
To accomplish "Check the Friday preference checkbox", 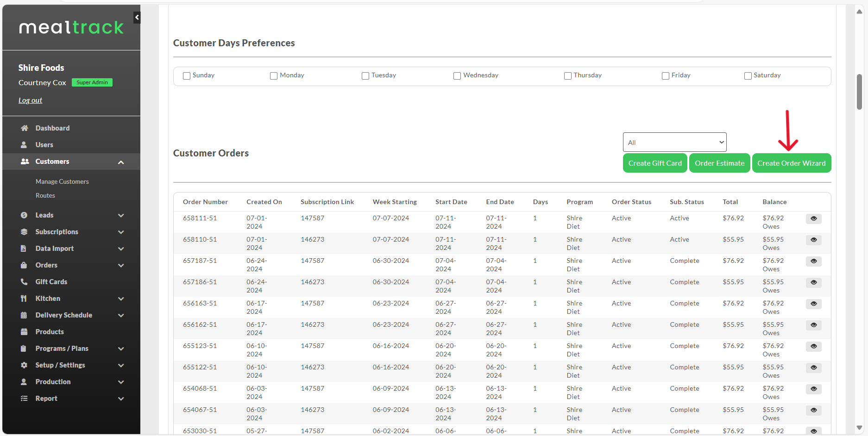I will coord(666,76).
